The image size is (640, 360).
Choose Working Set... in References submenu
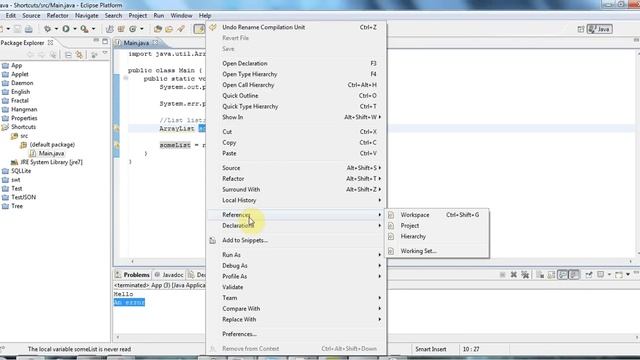pyautogui.click(x=437, y=251)
